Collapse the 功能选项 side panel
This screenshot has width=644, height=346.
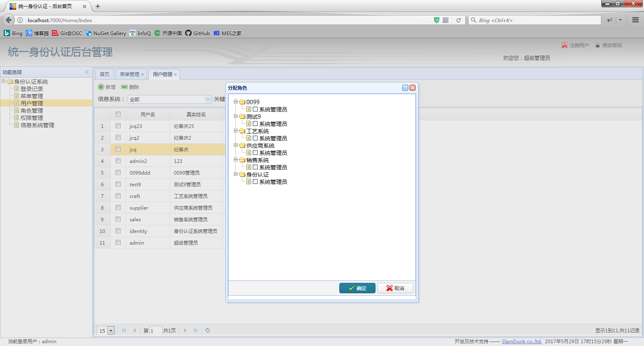(87, 72)
